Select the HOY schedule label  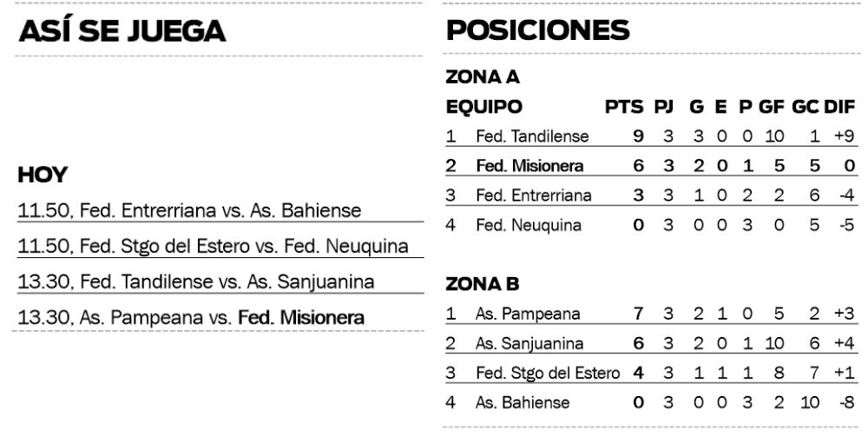coord(43,176)
